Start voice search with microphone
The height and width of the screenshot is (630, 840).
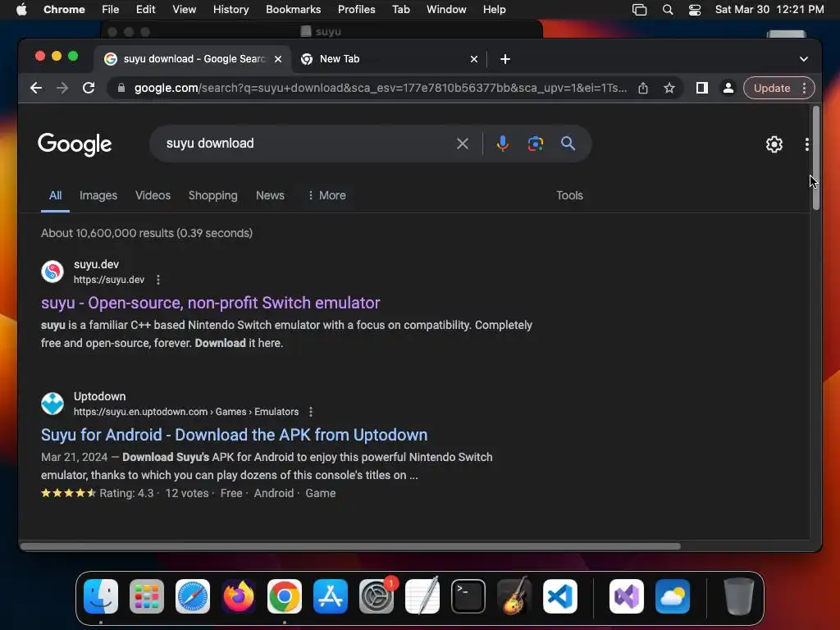pyautogui.click(x=503, y=144)
